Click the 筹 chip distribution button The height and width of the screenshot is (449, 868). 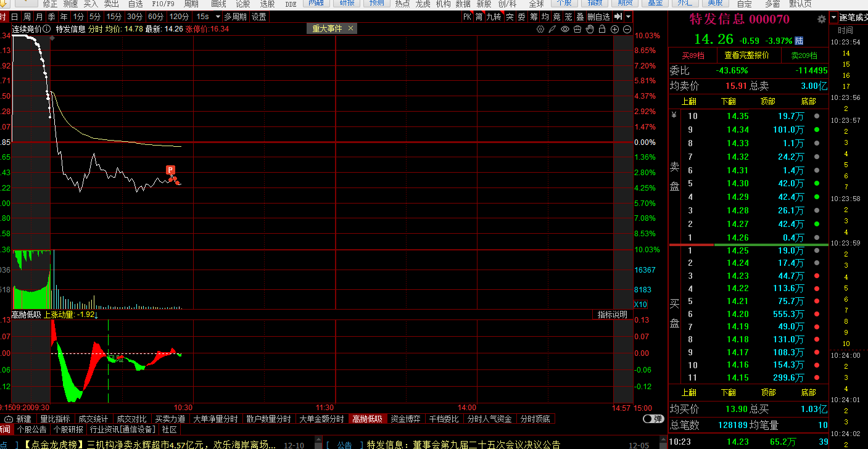coord(534,17)
